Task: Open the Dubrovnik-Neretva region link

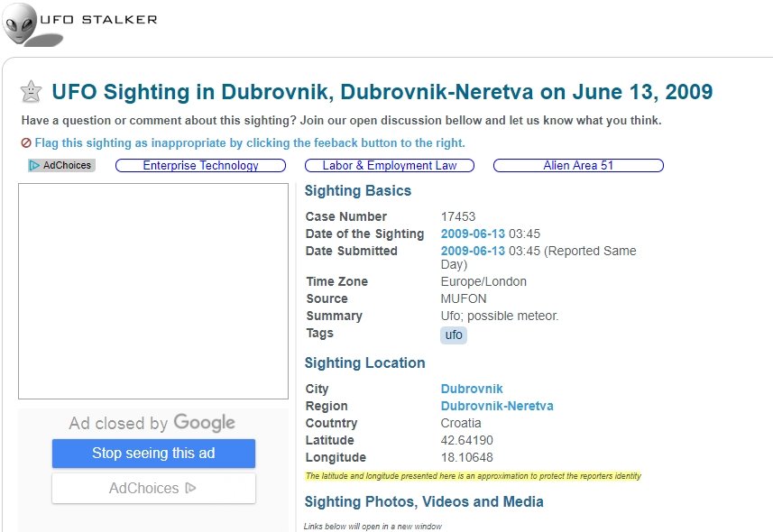Action: (x=497, y=406)
